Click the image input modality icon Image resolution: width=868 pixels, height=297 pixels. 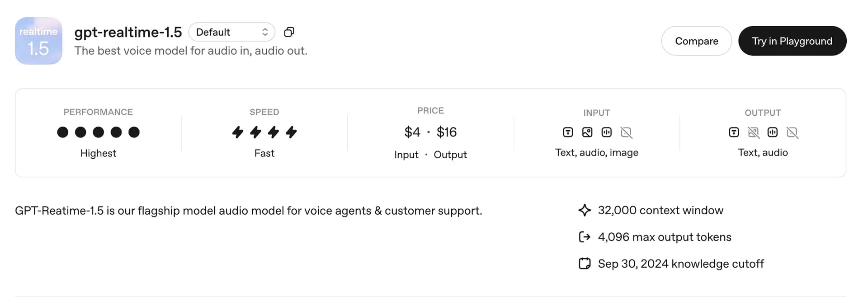(x=587, y=132)
